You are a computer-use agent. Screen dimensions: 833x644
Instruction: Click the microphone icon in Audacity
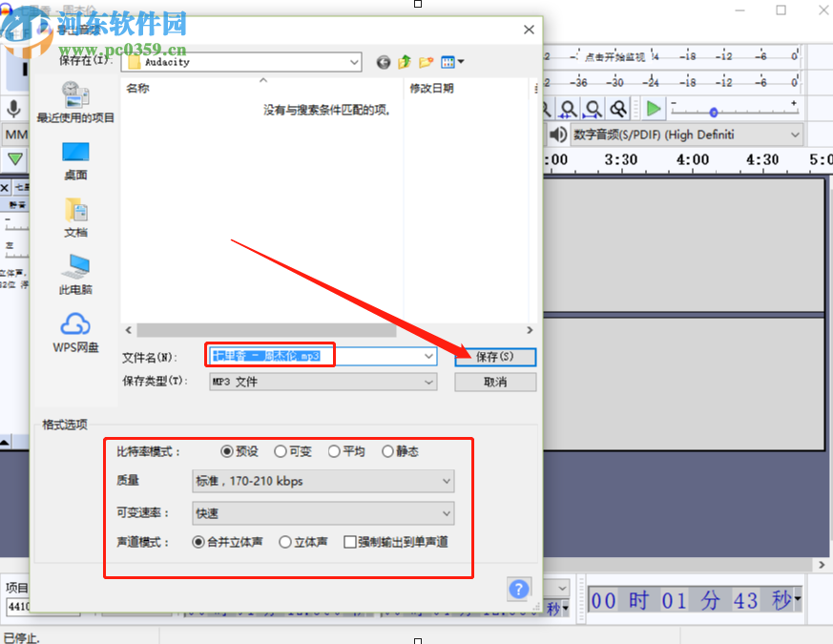pyautogui.click(x=13, y=109)
